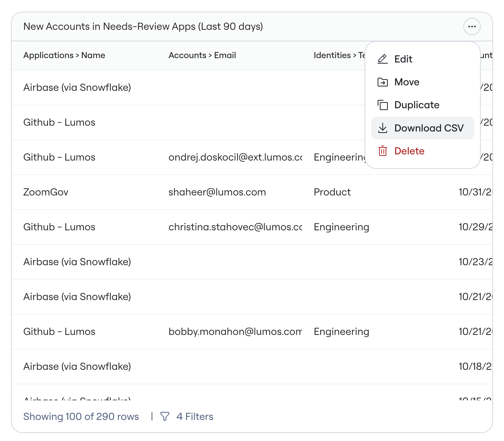The image size is (504, 441).
Task: Select Move in the dropdown menu
Action: coord(422,82)
